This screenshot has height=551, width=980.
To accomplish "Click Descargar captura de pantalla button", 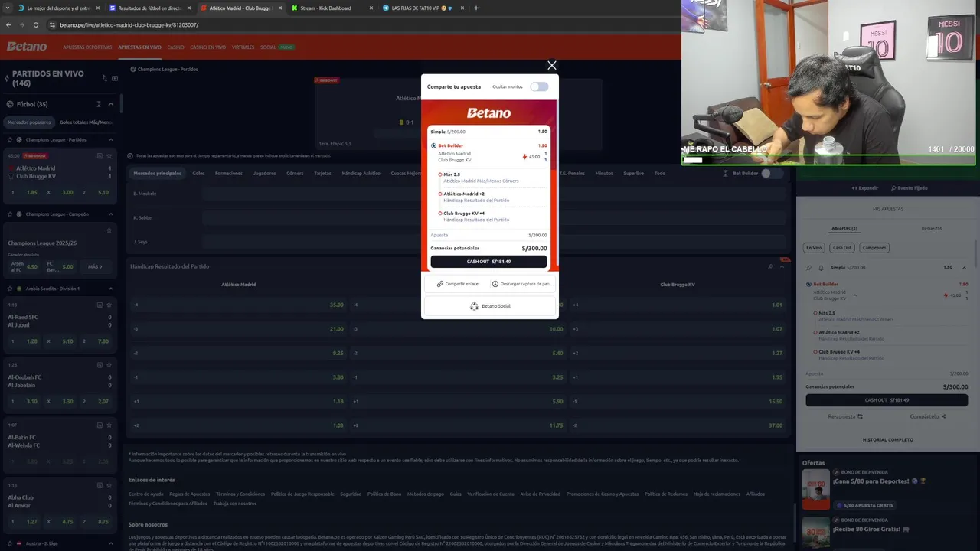I will tap(521, 284).
